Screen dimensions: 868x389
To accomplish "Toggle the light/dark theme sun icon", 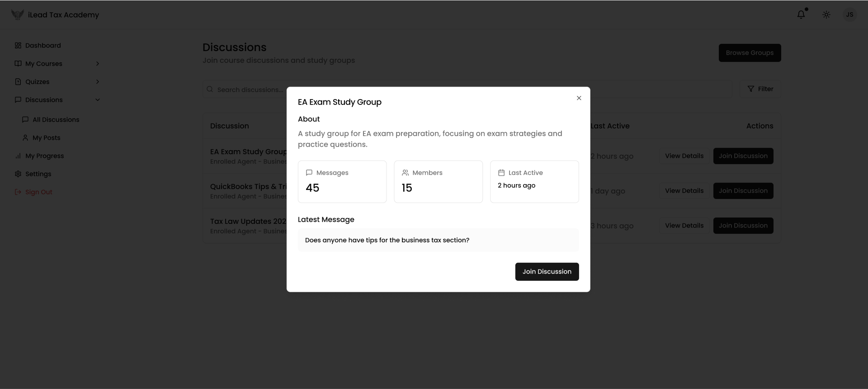I will pos(826,14).
